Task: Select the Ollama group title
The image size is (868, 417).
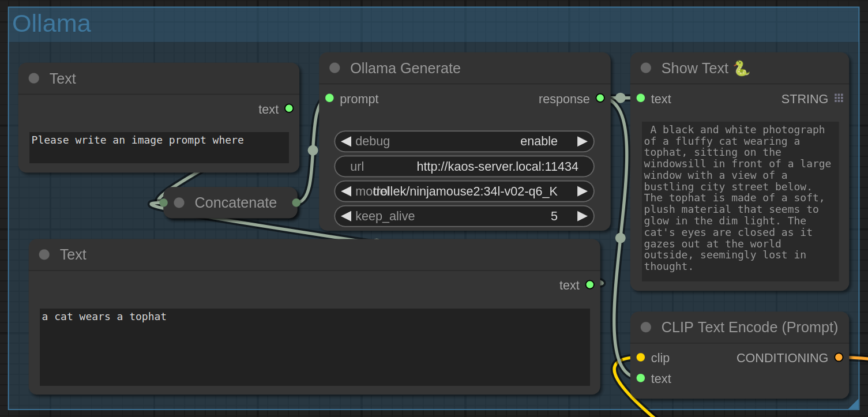Action: coord(52,24)
